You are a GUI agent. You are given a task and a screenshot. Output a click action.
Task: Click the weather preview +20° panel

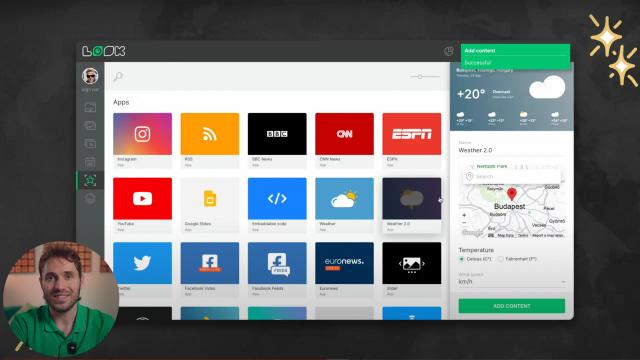coord(512,97)
